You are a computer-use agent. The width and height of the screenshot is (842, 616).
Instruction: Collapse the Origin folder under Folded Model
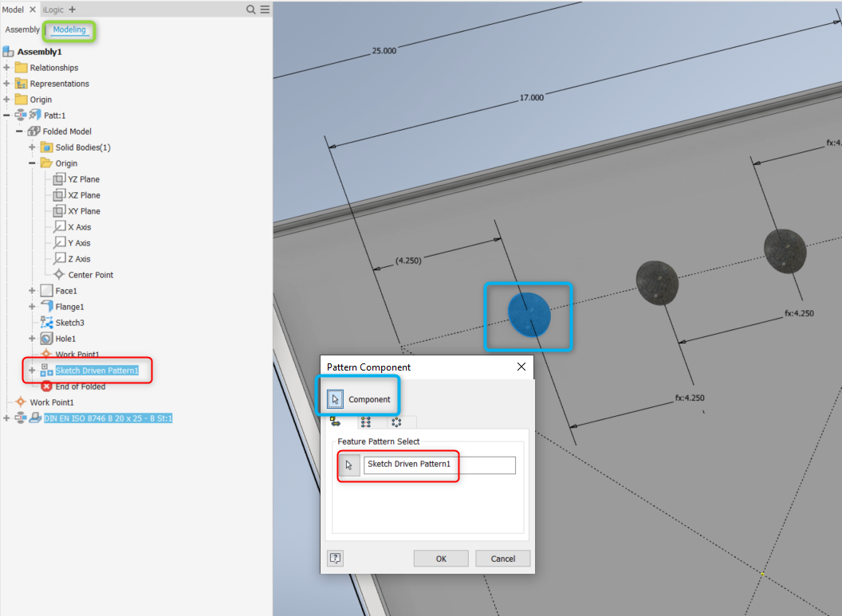click(x=32, y=163)
